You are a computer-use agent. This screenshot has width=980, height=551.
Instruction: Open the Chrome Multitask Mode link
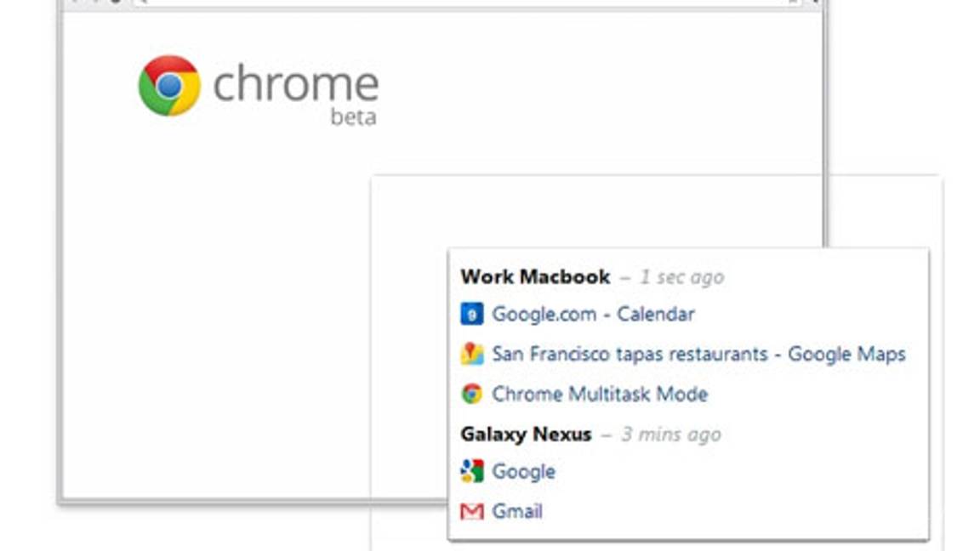[600, 395]
